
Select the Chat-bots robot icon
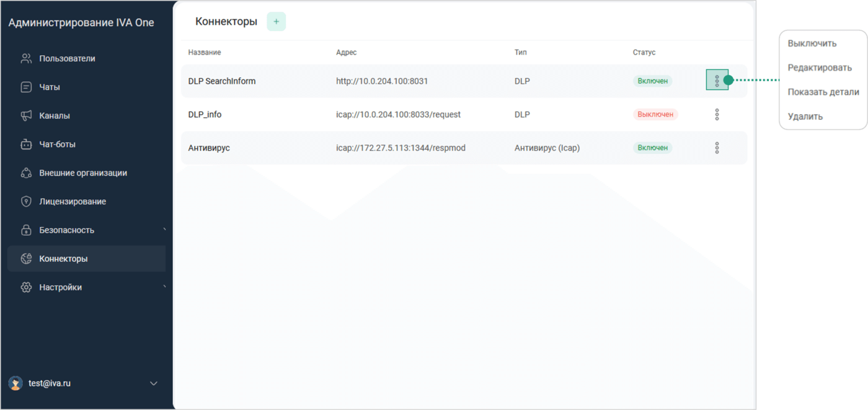point(26,145)
